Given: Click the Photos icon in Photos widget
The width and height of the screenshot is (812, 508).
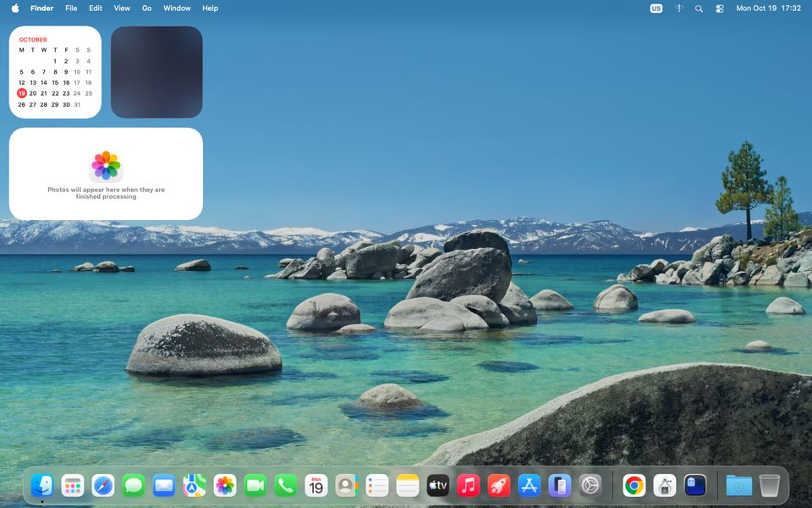Looking at the screenshot, I should click(x=107, y=166).
